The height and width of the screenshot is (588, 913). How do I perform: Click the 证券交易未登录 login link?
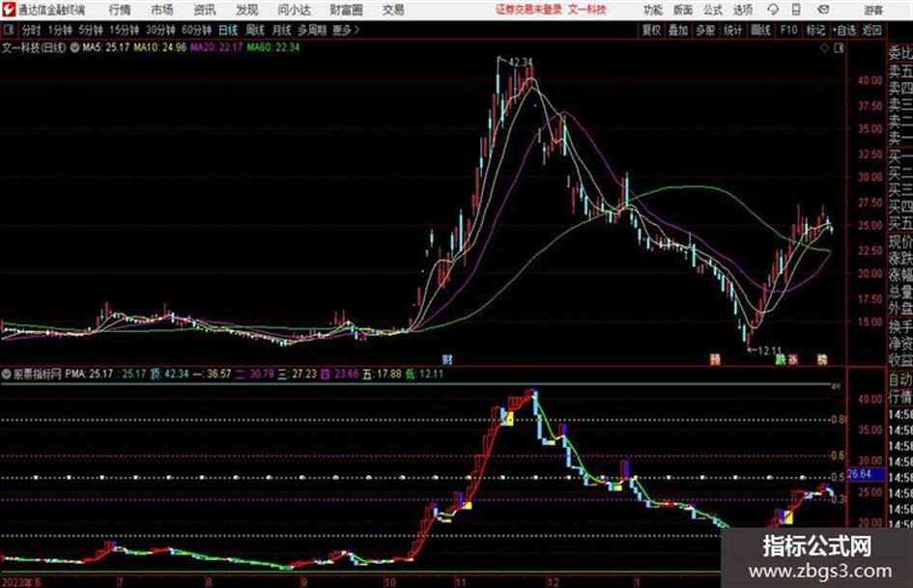[x=529, y=10]
